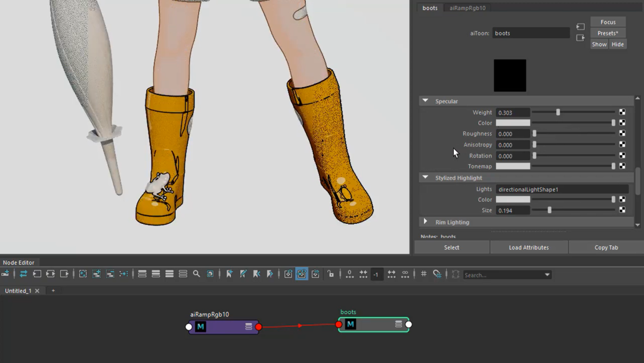Select the Untitled_1 Node Editor tab
The width and height of the screenshot is (644, 363).
coord(18,291)
